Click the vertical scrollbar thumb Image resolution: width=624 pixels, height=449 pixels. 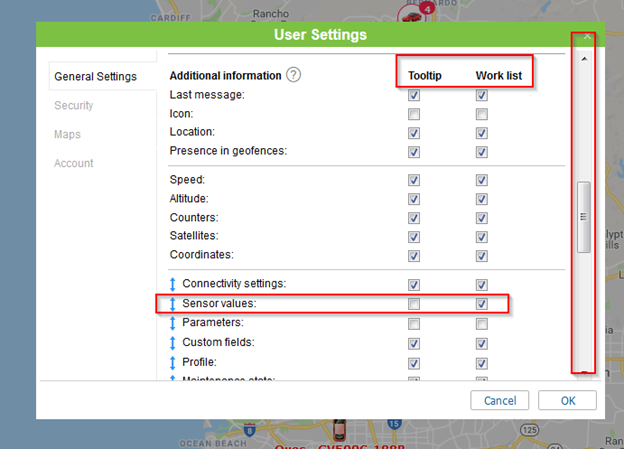coord(584,215)
